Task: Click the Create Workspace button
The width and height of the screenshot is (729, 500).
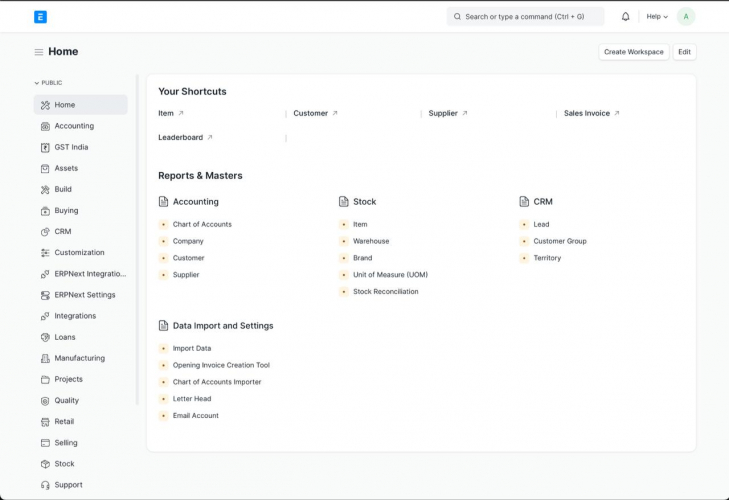Action: coord(634,52)
